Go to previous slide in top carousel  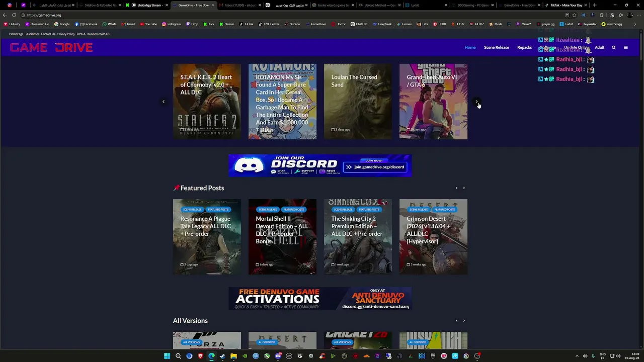point(164,102)
